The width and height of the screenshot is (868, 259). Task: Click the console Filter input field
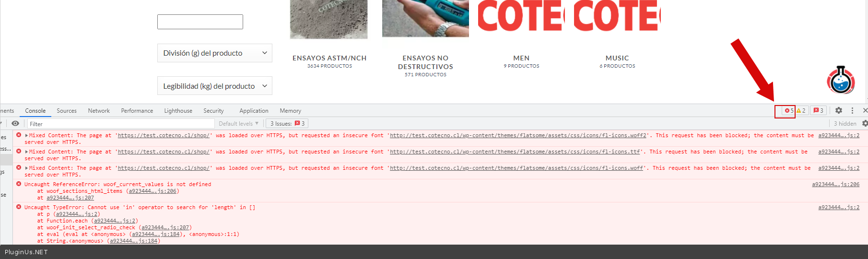120,124
